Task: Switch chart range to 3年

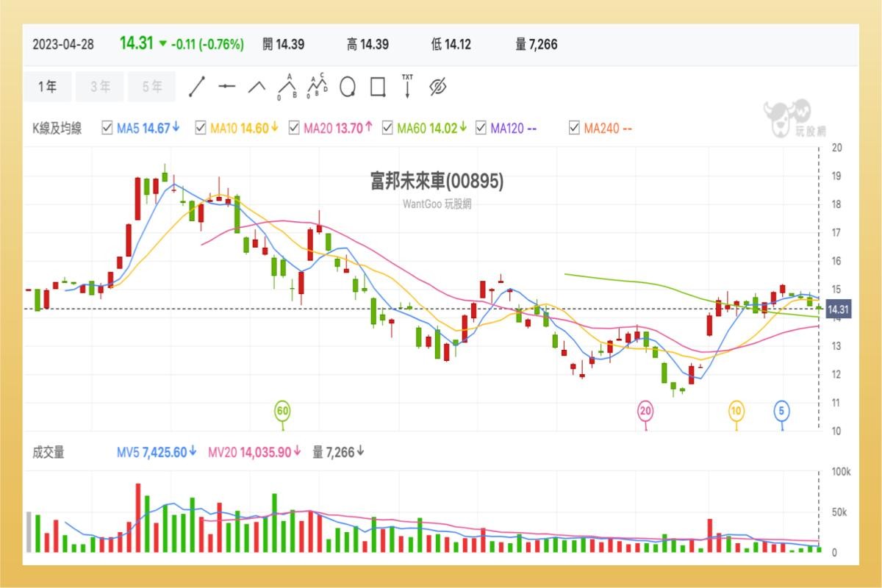Action: coord(101,87)
